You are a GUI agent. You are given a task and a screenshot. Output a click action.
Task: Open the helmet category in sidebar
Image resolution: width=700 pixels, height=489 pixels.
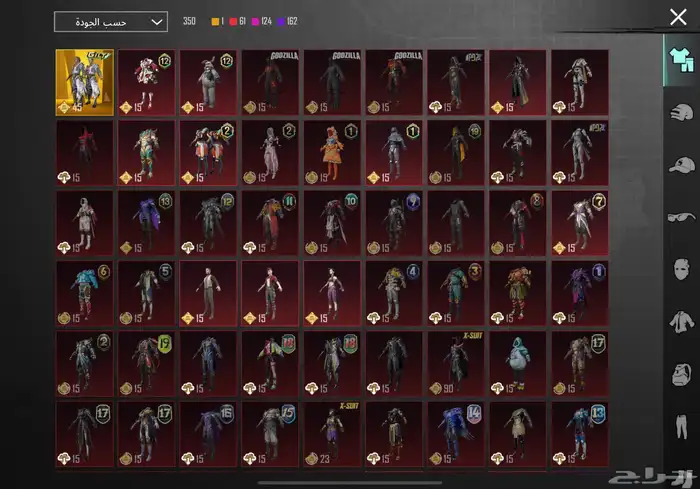680,111
